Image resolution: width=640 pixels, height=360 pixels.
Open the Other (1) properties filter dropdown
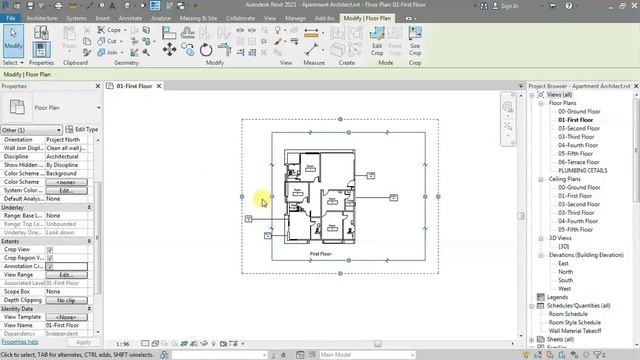pos(31,130)
